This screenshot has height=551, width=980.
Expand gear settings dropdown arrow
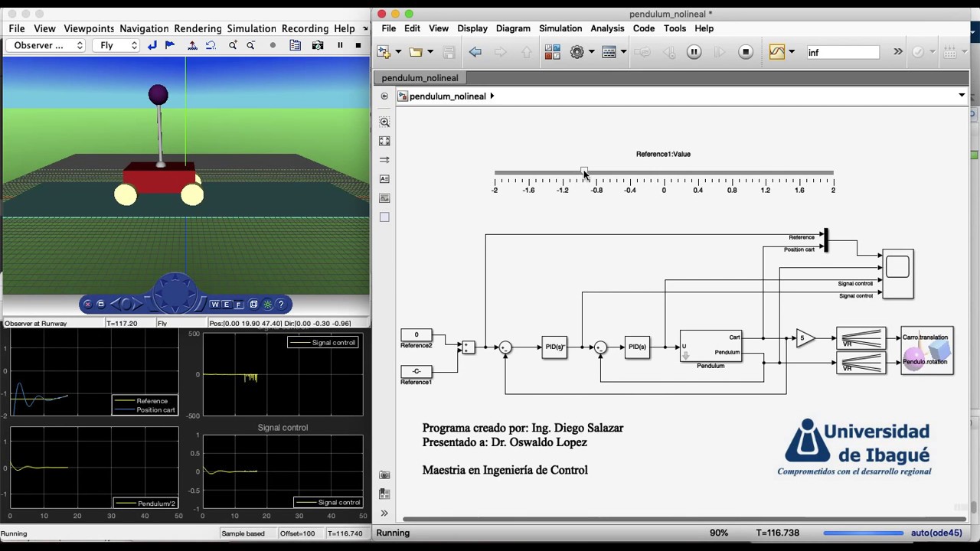(x=591, y=52)
